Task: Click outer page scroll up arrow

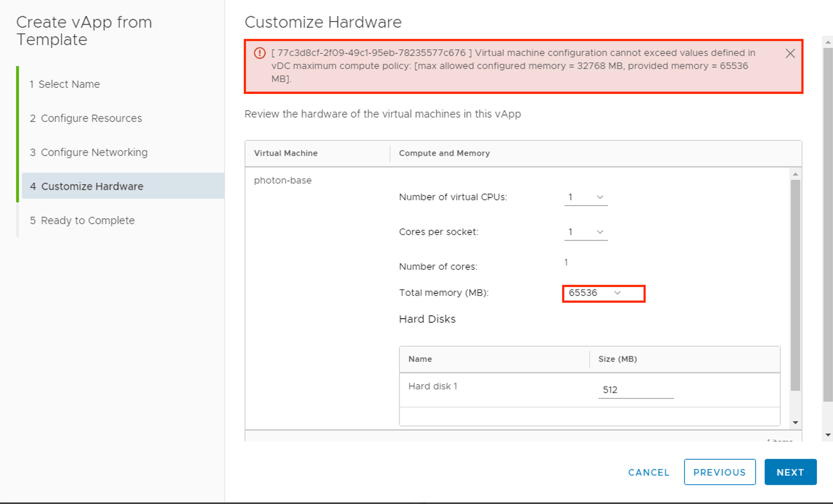Action: pos(828,42)
